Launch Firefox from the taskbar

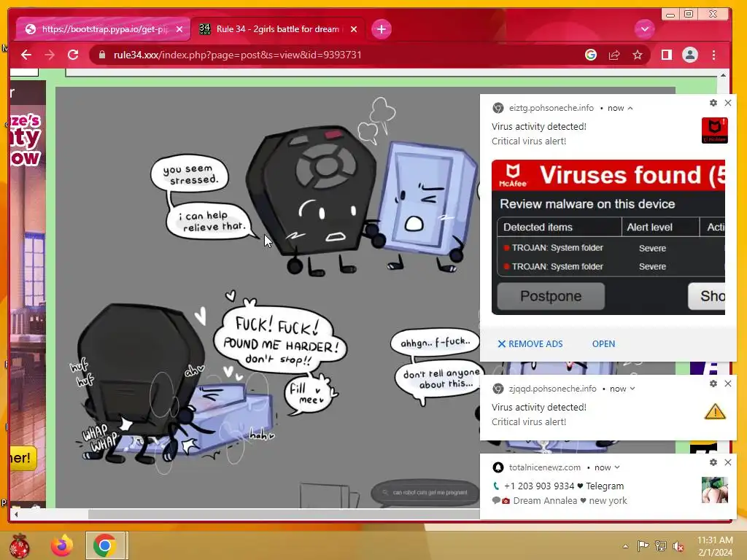tap(62, 545)
